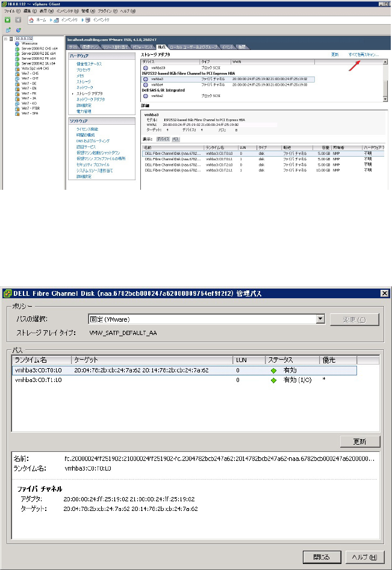Viewport: 392px width, 570px height.
Task: Click the adapter icon next to vmhba3
Action: click(146, 79)
